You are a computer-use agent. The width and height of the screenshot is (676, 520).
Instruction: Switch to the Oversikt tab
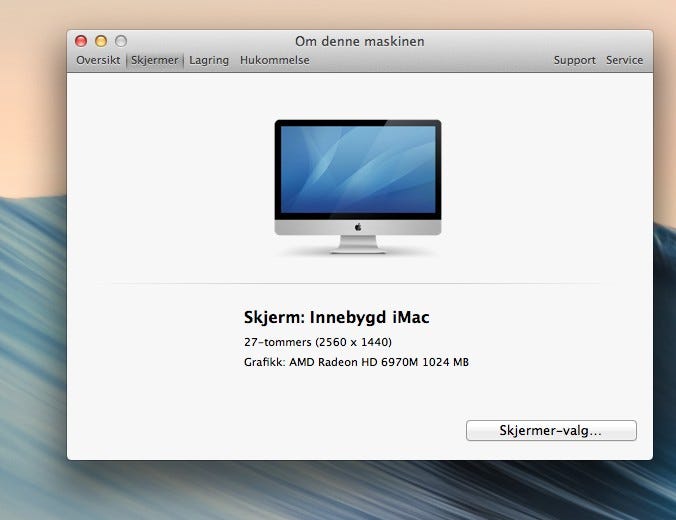pyautogui.click(x=98, y=60)
